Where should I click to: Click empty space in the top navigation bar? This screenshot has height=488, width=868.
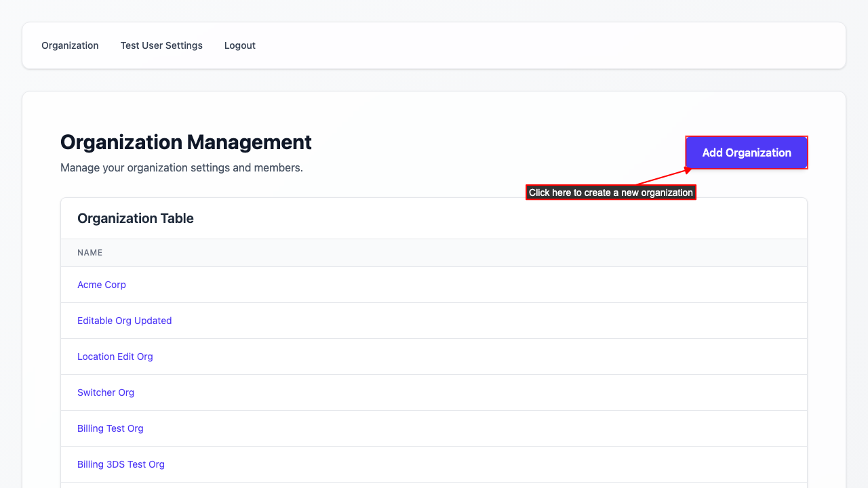pyautogui.click(x=542, y=45)
